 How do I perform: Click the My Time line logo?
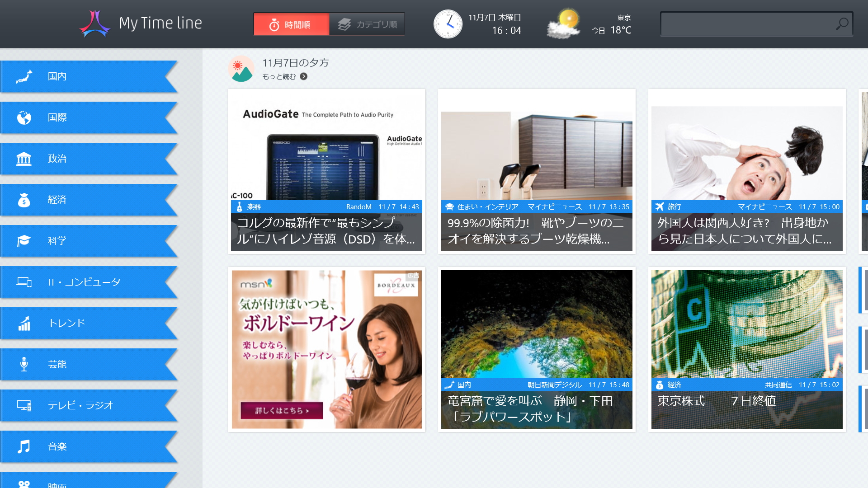point(140,23)
